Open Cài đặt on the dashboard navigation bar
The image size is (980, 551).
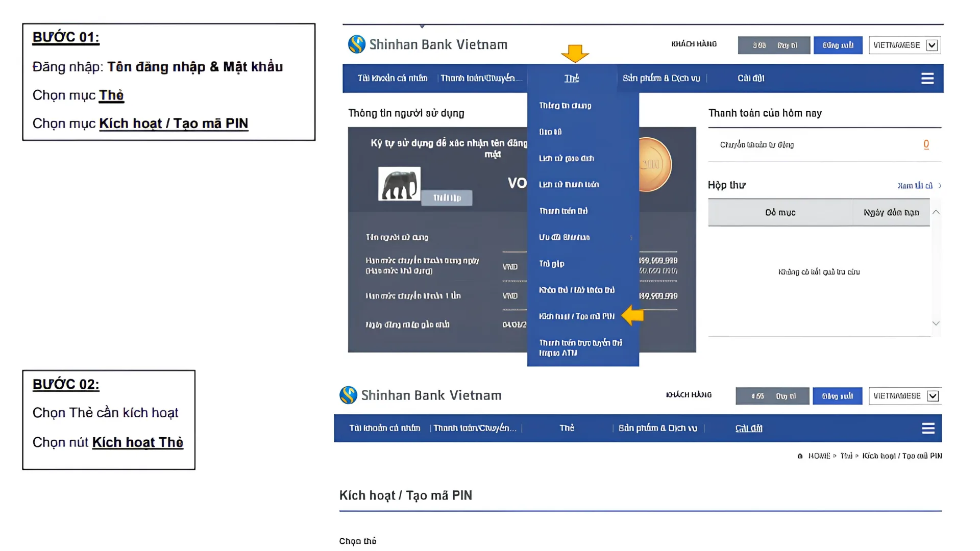[x=751, y=78]
